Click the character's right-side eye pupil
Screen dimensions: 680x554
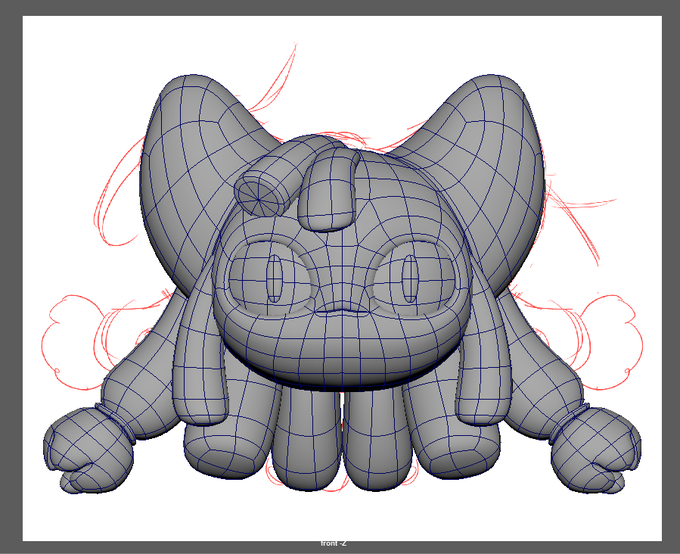pos(409,278)
